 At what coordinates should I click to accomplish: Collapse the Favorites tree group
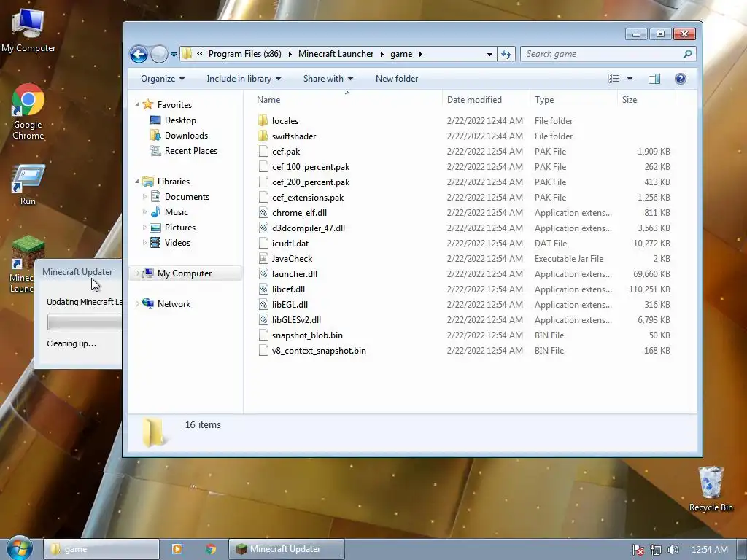point(137,104)
